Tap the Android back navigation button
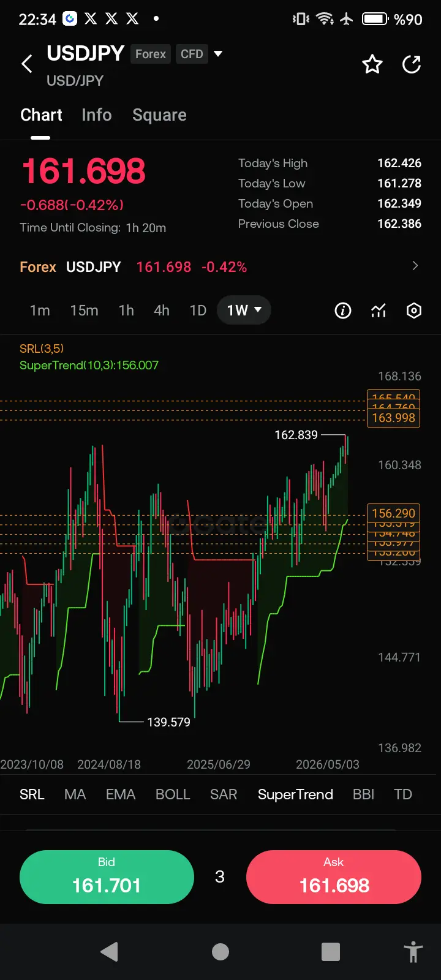 coord(109,952)
